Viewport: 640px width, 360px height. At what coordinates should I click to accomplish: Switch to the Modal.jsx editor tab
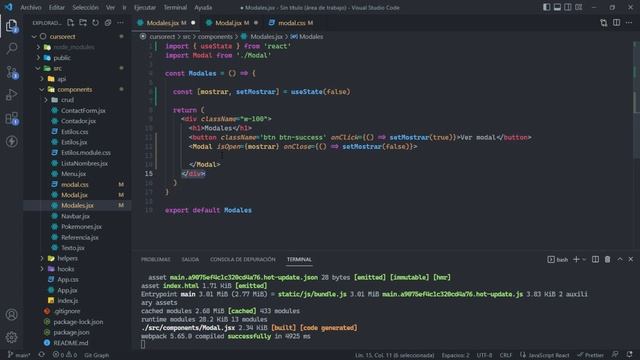click(231, 23)
